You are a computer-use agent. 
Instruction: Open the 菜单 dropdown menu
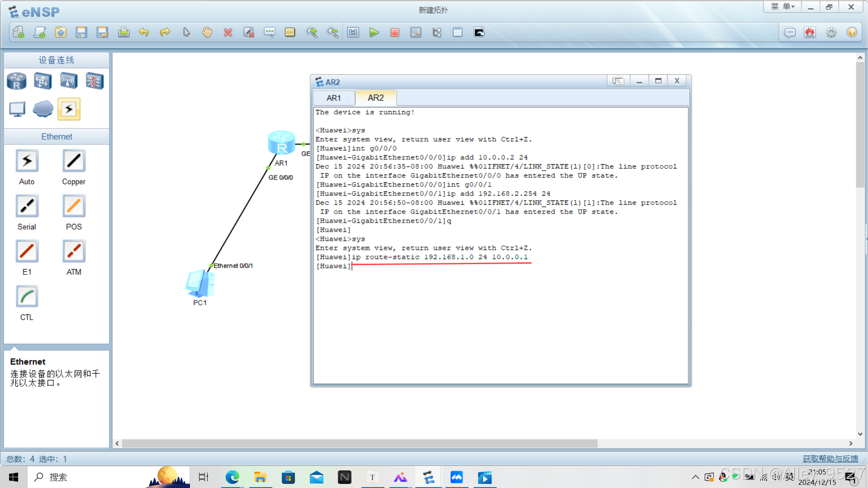click(783, 7)
